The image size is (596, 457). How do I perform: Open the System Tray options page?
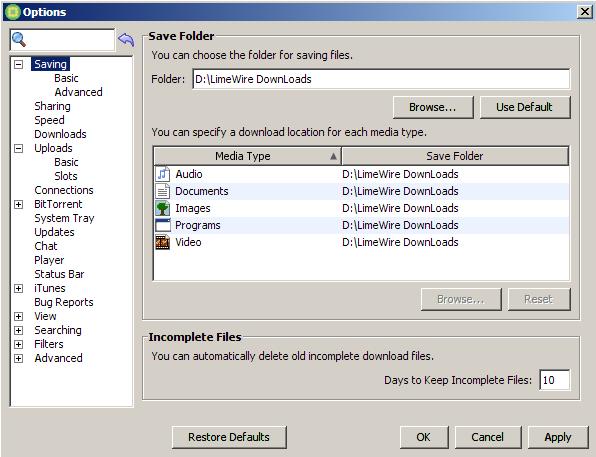(64, 218)
